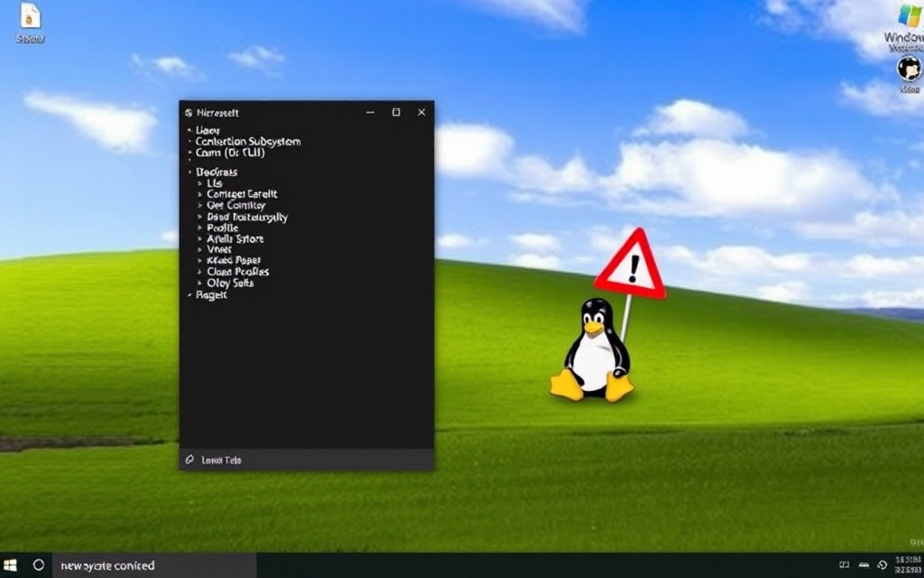Click the label in the dark window's bottom bar
Viewport: 924px width, 578px height.
222,460
